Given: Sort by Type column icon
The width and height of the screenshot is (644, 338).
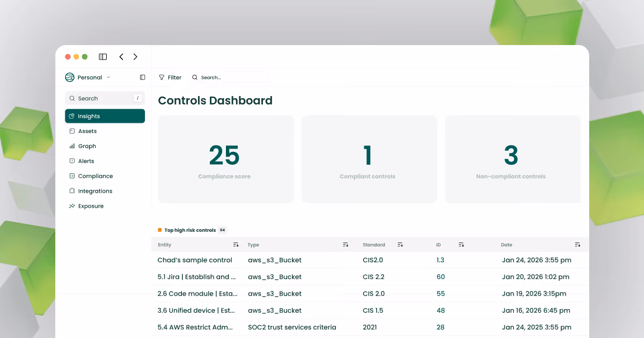Looking at the screenshot, I should 346,245.
